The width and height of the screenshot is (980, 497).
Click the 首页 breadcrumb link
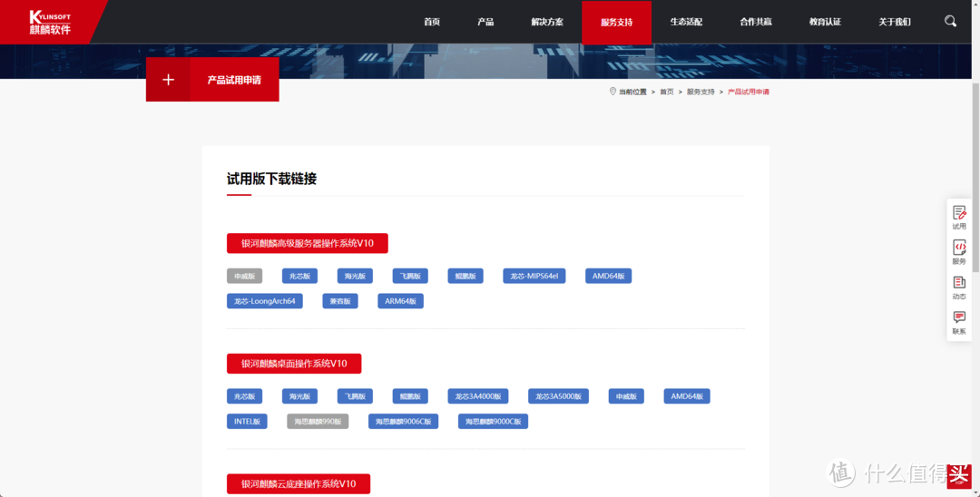coord(666,92)
